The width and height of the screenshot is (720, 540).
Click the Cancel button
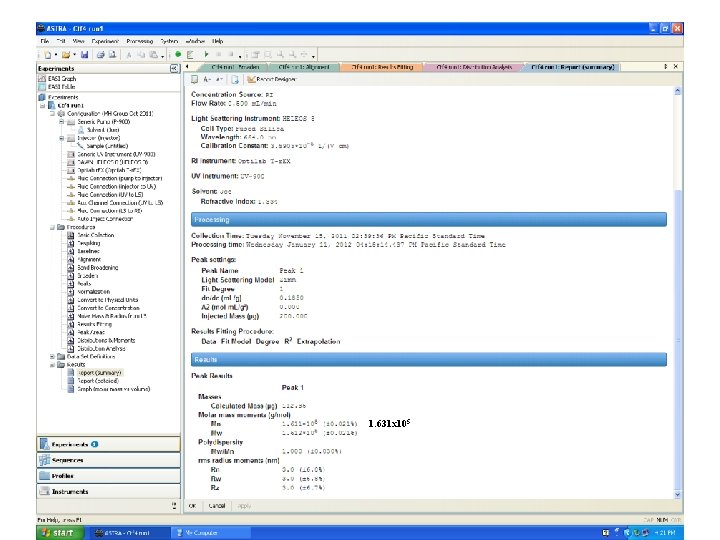217,506
